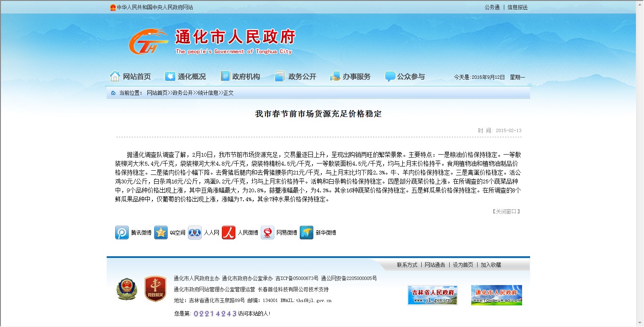
Task: Open the 通化概况 navigation item
Action: pyautogui.click(x=185, y=77)
